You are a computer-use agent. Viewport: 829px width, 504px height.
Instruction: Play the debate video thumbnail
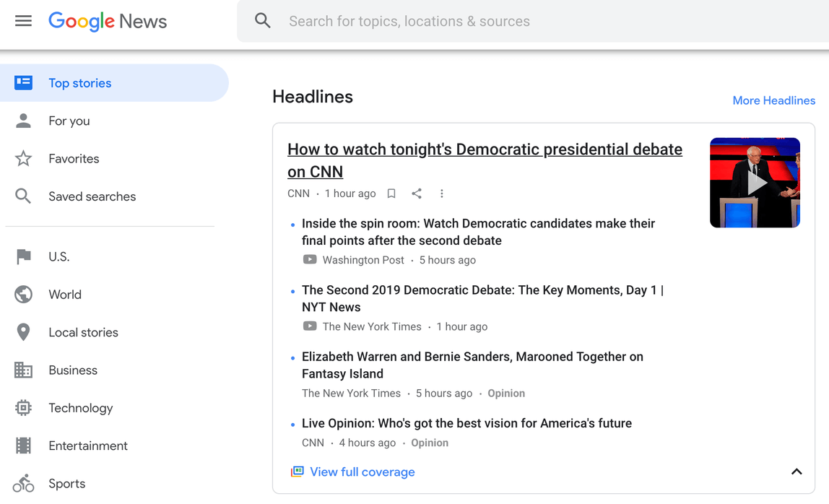[755, 183]
